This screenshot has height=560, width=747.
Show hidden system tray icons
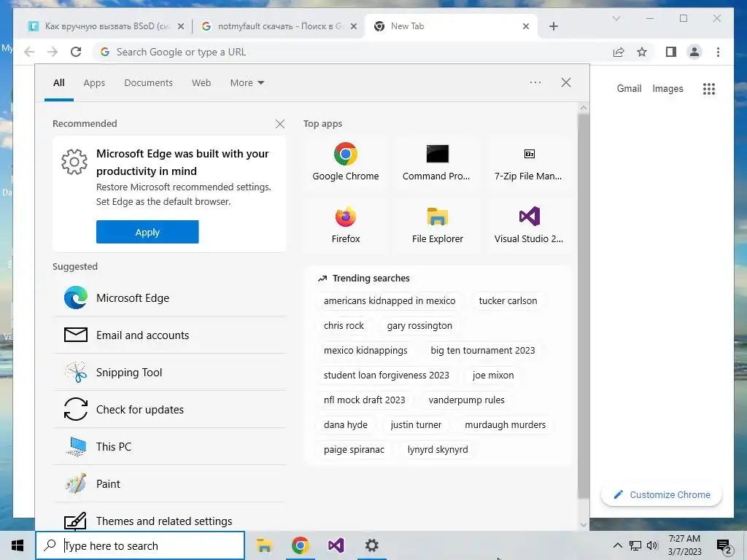pos(617,545)
